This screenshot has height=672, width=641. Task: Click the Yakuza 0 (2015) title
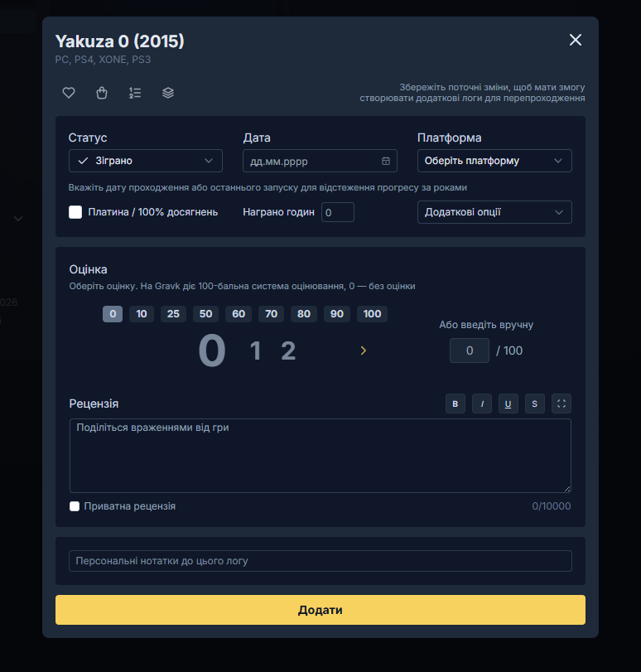119,41
